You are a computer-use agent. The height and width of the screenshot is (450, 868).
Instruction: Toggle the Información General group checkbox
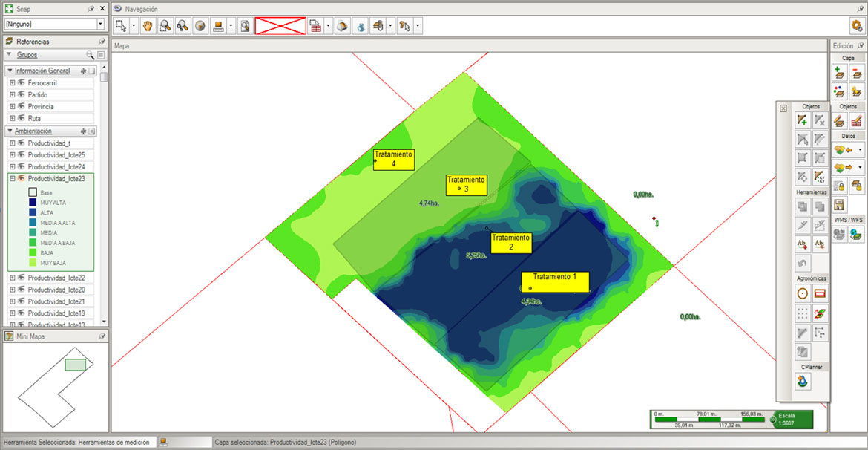coord(92,71)
